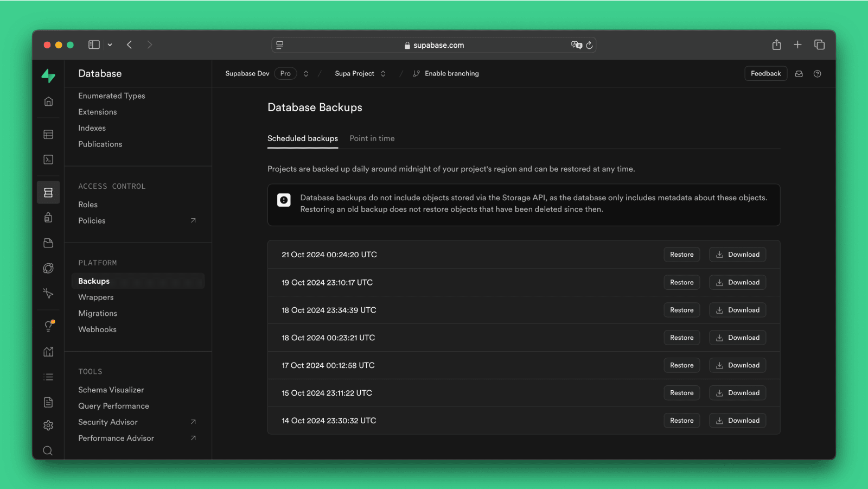The height and width of the screenshot is (489, 868).
Task: Open Publications in Database menu
Action: click(x=100, y=144)
